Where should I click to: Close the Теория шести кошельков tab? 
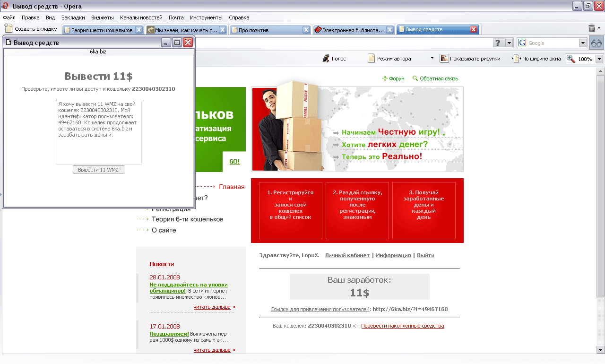(x=139, y=30)
